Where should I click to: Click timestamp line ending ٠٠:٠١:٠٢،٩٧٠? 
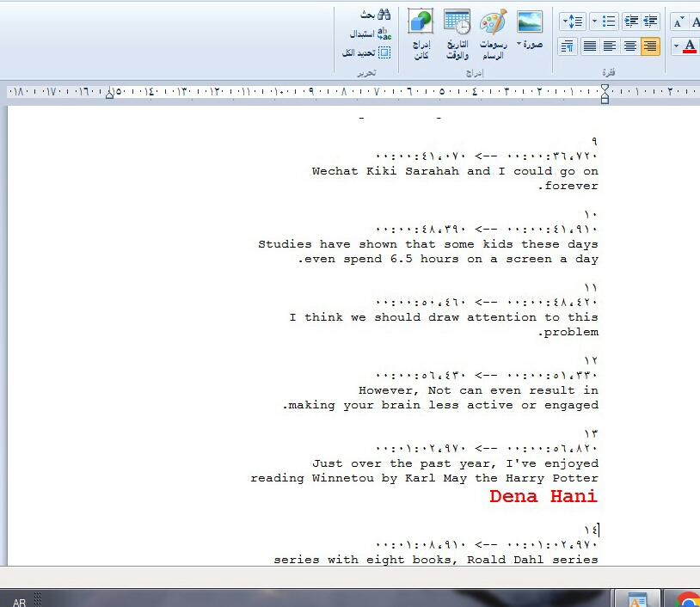487,545
